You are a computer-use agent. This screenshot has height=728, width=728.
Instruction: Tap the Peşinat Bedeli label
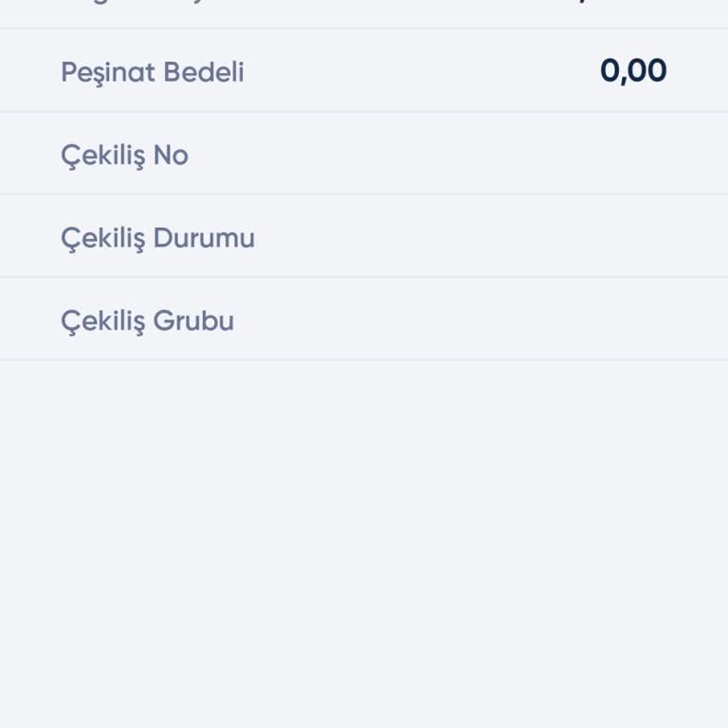pos(152,72)
